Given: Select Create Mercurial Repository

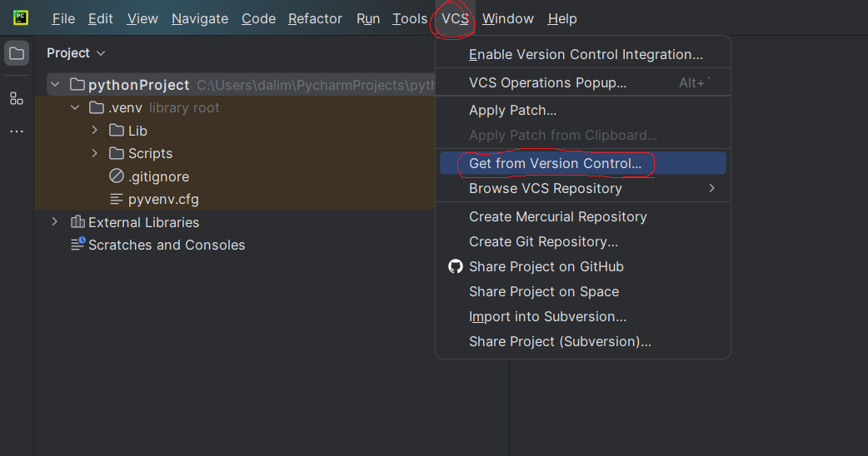Looking at the screenshot, I should pyautogui.click(x=583, y=216).
